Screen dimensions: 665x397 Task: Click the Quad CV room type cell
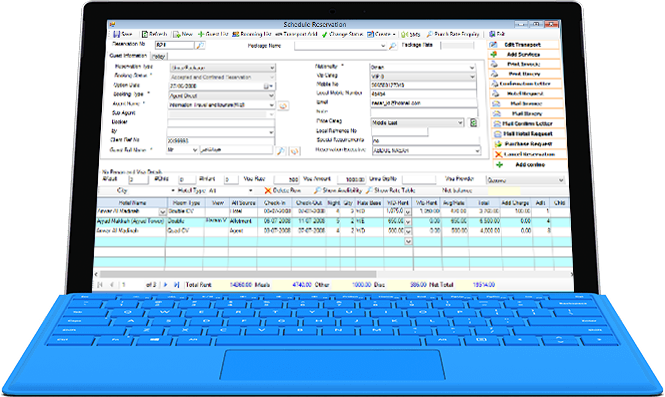click(x=185, y=231)
